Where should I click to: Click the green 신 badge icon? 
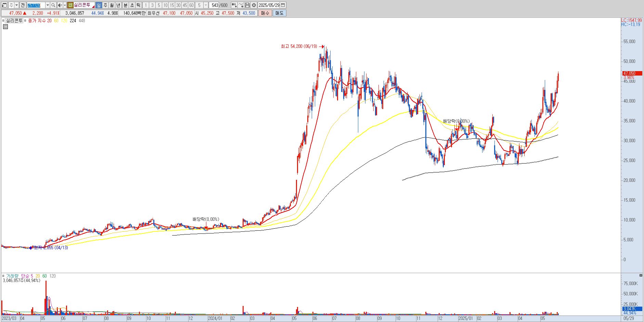pyautogui.click(x=70, y=5)
